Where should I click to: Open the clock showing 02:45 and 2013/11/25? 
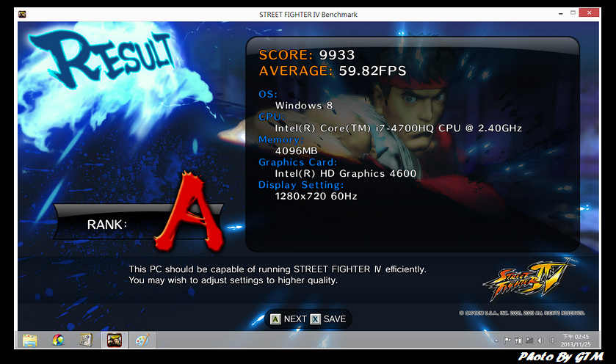(x=576, y=341)
